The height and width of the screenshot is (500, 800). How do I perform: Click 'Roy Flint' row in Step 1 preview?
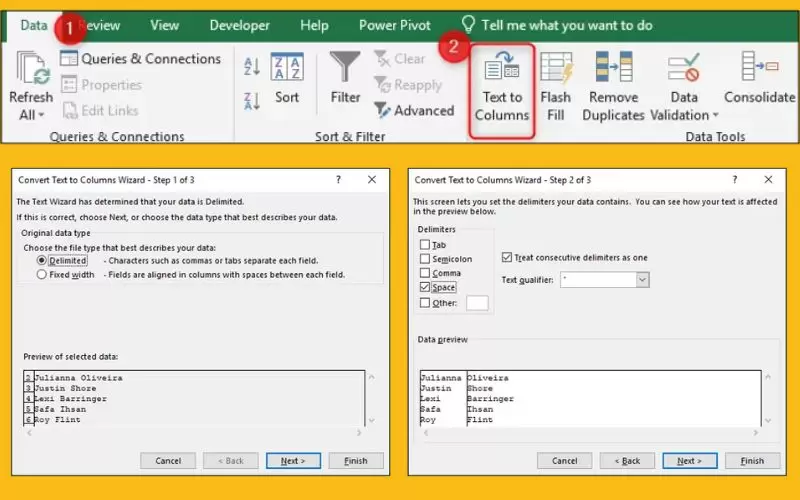pos(57,419)
